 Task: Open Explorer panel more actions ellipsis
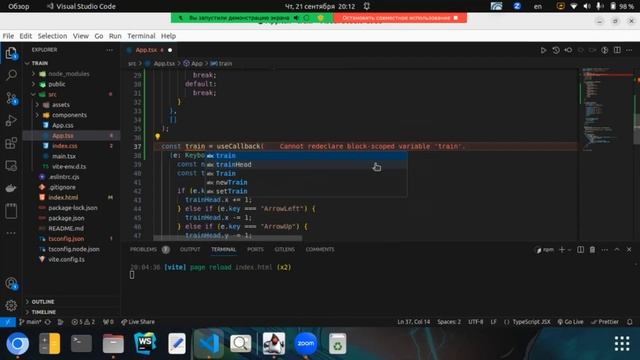pyautogui.click(x=109, y=50)
